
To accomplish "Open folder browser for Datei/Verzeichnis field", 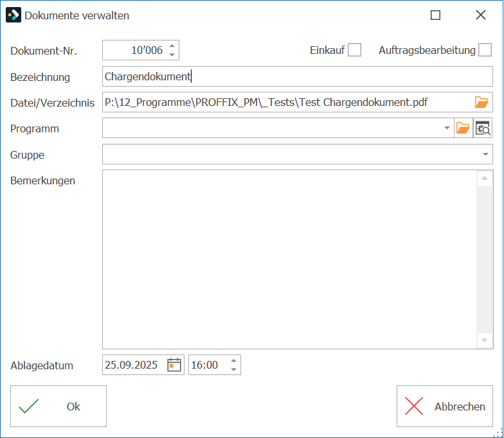I will [x=481, y=102].
